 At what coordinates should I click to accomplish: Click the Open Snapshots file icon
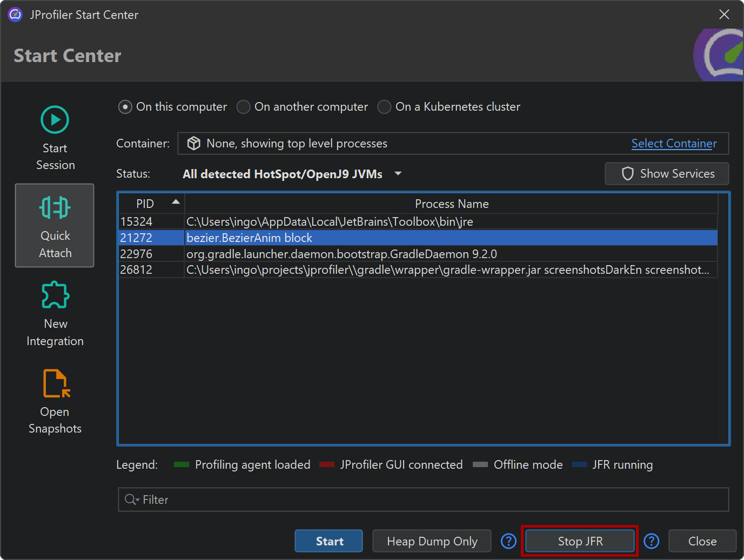click(56, 383)
